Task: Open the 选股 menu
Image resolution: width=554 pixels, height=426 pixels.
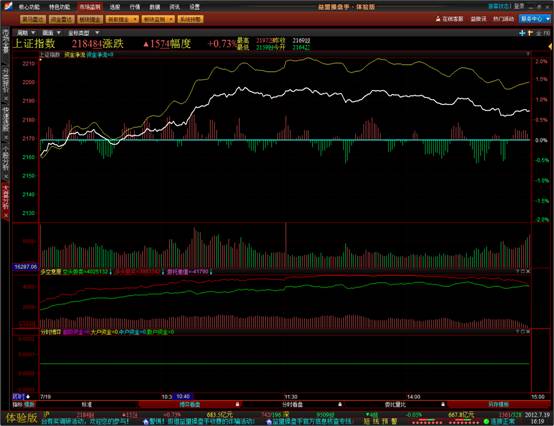Action: pos(114,7)
